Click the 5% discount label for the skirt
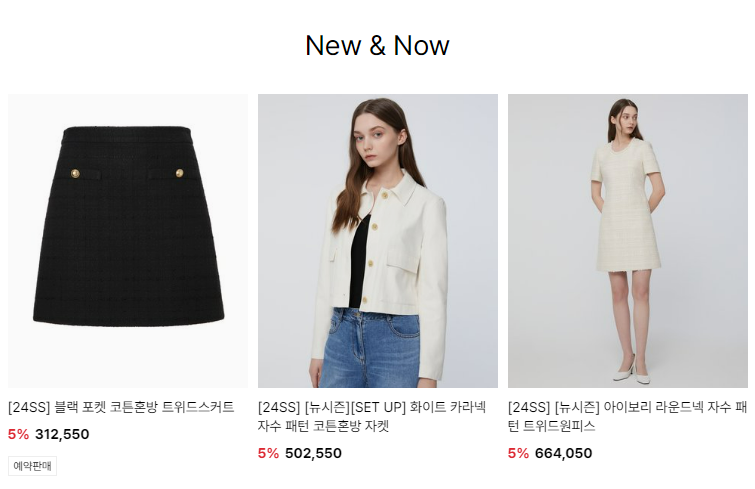Viewport: 755px width, 489px height. (18, 434)
